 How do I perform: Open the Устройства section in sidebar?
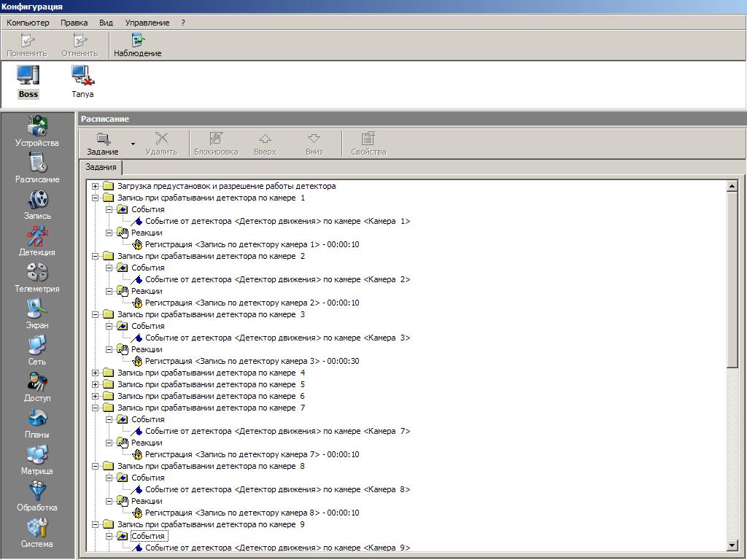point(36,131)
